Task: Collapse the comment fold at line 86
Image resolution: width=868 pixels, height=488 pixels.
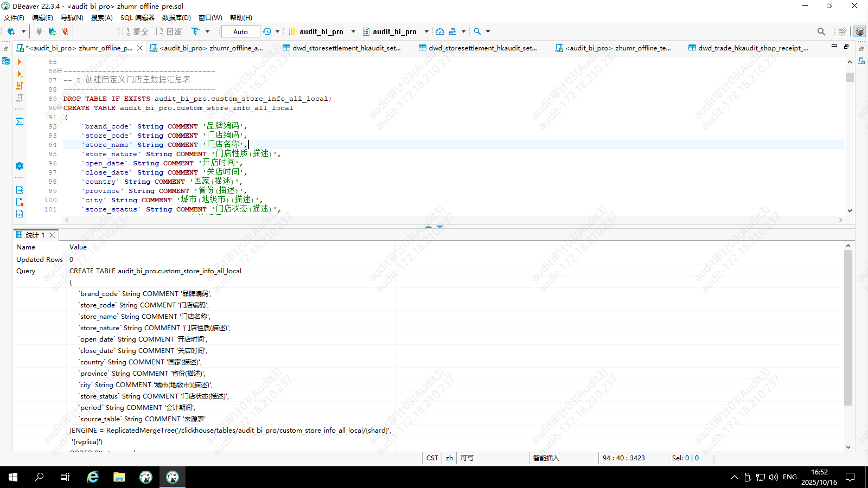Action: [60, 70]
